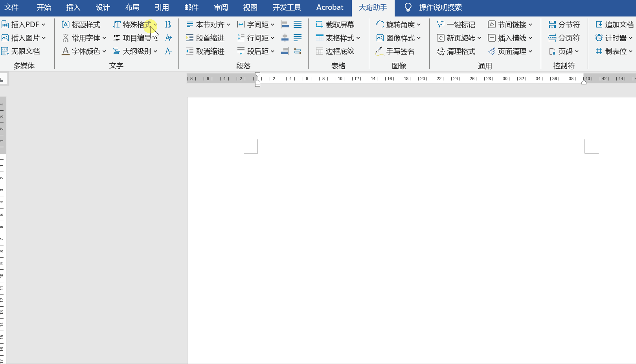Switch to the 设计 tab

[103, 7]
